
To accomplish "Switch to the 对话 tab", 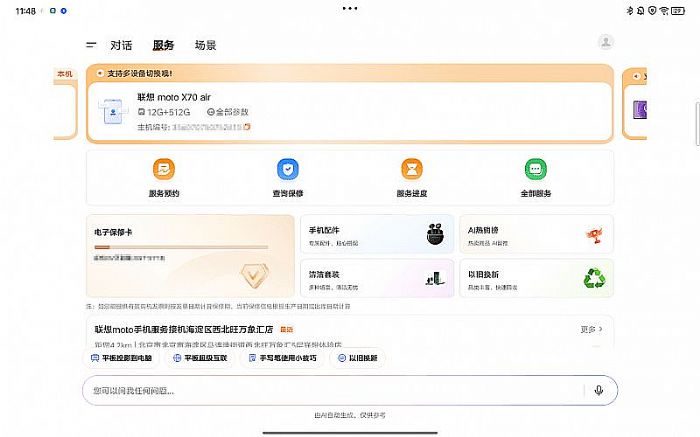I will coord(121,45).
